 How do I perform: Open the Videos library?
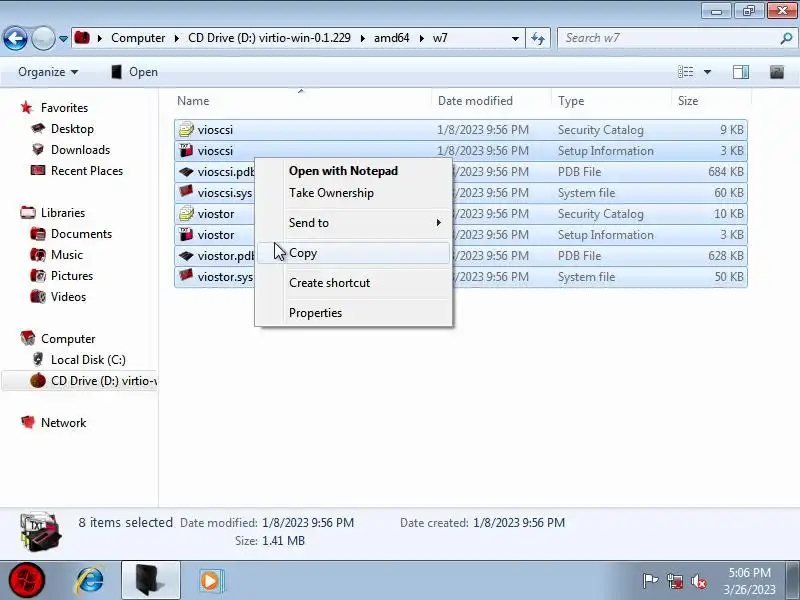68,296
